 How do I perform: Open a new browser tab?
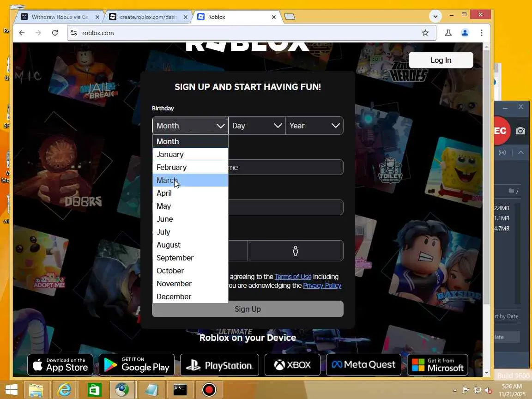(x=290, y=17)
